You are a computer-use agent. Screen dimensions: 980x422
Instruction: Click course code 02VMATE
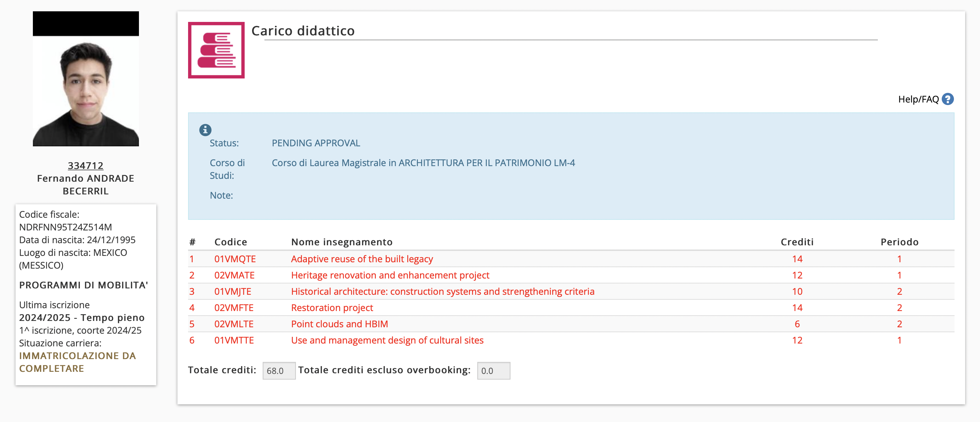tap(234, 275)
